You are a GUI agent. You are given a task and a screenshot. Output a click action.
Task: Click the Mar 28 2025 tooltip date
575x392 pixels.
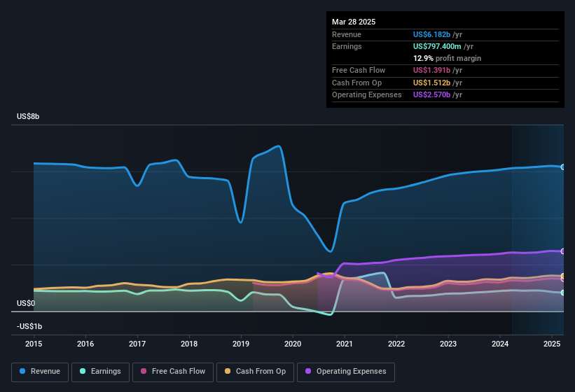click(x=354, y=22)
